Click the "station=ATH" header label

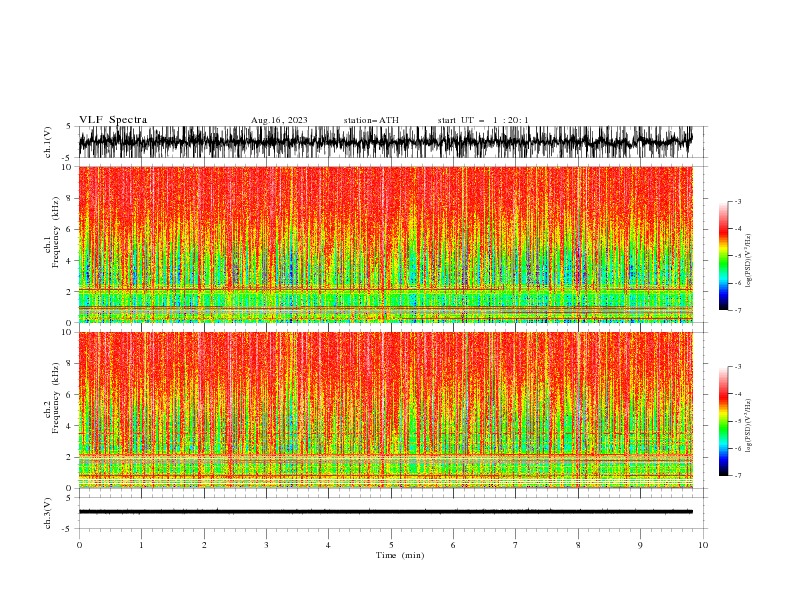(x=371, y=120)
